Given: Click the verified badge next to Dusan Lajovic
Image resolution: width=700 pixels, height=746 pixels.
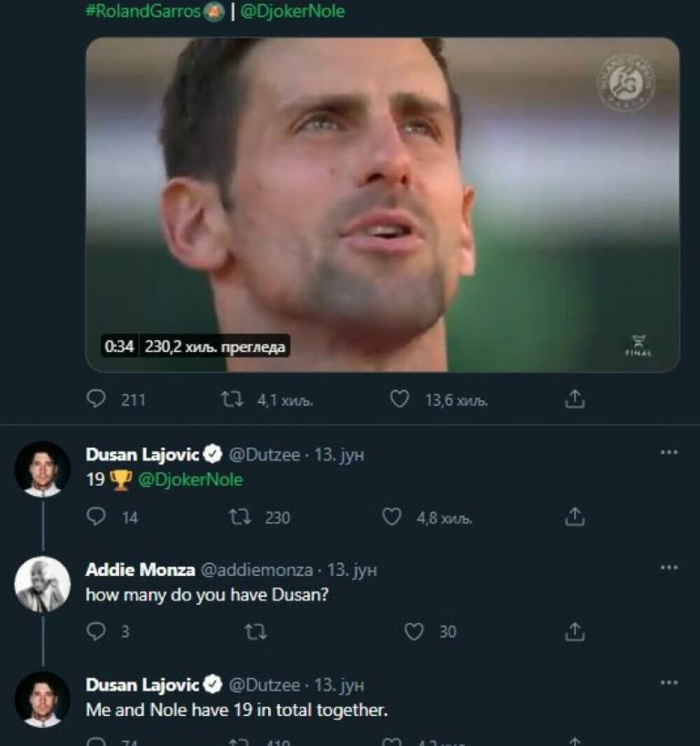Looking at the screenshot, I should tap(213, 454).
